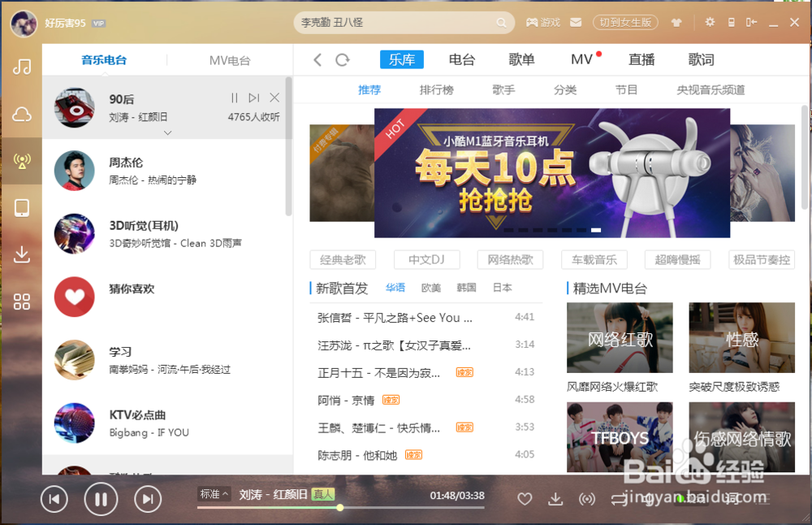Select the 歌手 sub-tab
The height and width of the screenshot is (525, 812).
(503, 90)
